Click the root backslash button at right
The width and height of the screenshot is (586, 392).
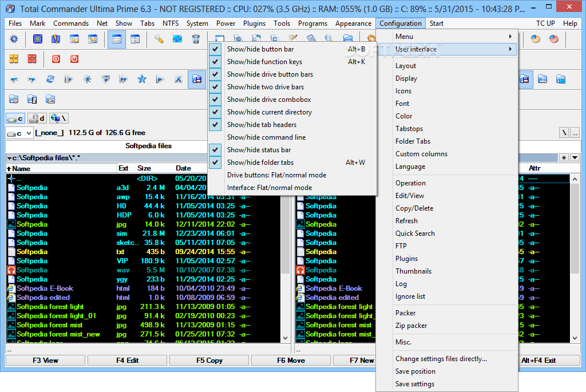point(564,132)
